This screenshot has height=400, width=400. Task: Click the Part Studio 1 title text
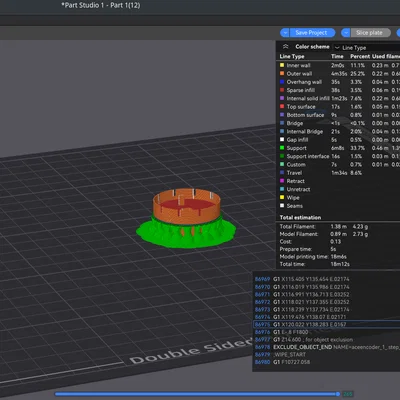click(101, 5)
